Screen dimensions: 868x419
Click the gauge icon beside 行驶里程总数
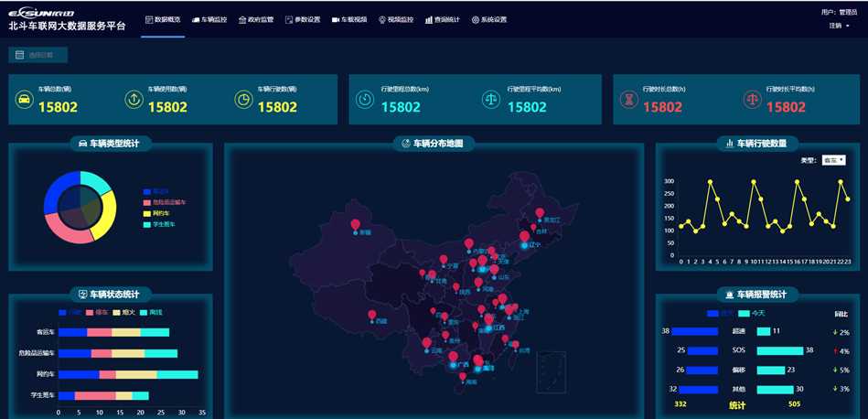(x=364, y=100)
